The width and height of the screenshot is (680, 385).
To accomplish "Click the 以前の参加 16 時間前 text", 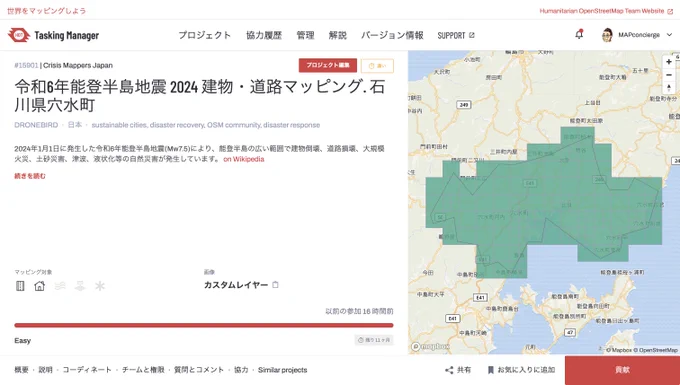I will click(x=360, y=311).
